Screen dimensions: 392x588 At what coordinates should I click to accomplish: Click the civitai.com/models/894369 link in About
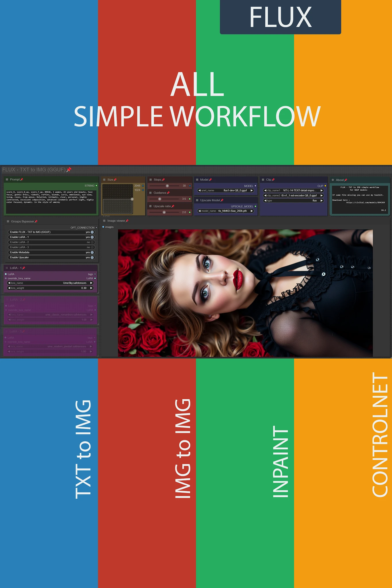365,203
